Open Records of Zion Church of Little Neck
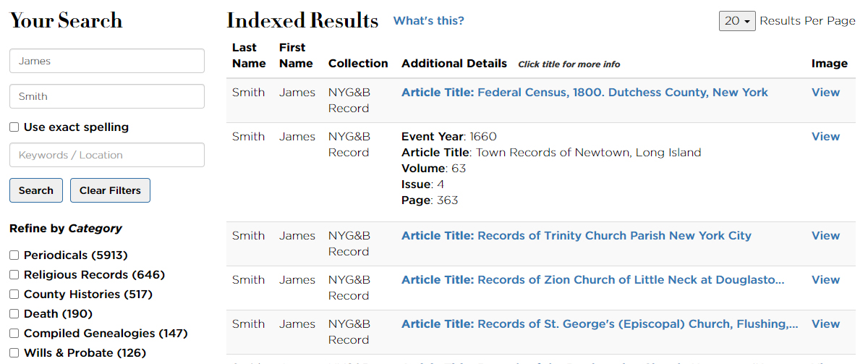The width and height of the screenshot is (868, 364). coord(592,280)
